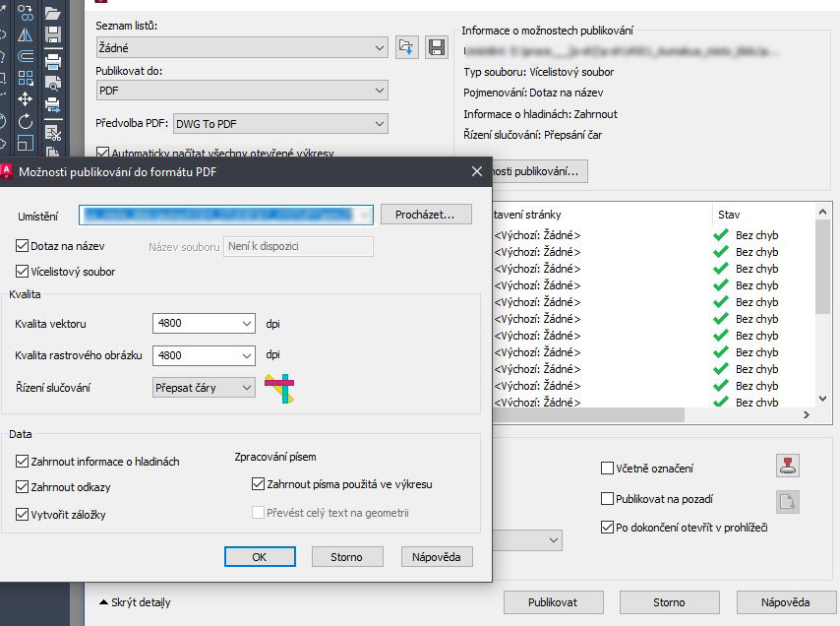Select the Move tool crossed-arrows icon
The height and width of the screenshot is (626, 840).
click(26, 99)
